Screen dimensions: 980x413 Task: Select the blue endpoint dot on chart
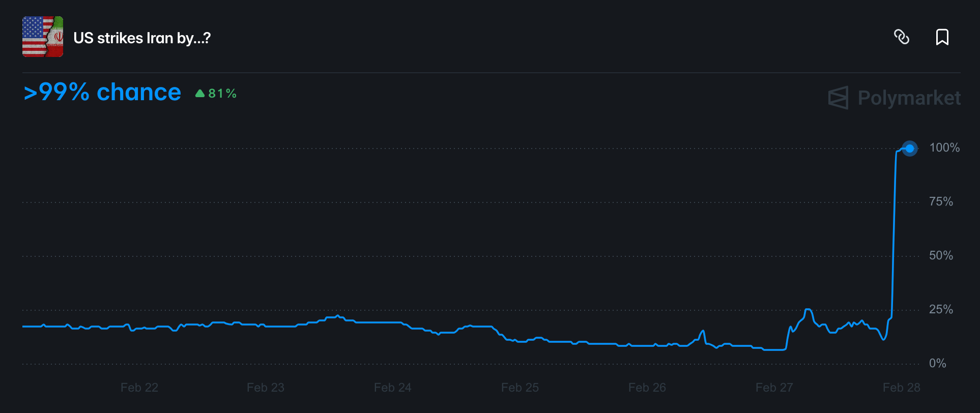[x=909, y=149]
